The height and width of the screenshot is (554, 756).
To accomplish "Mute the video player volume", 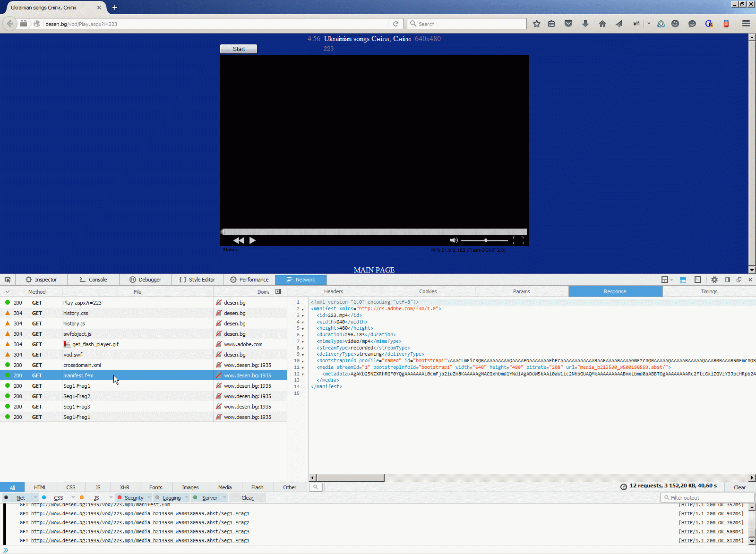I will coord(454,240).
